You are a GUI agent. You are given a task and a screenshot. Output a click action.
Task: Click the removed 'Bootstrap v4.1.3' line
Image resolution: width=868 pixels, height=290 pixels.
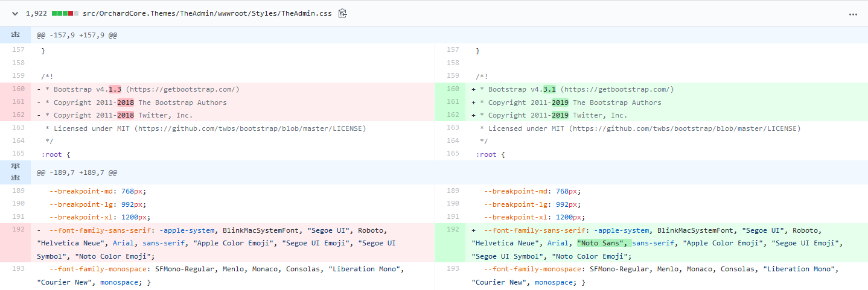pos(232,89)
